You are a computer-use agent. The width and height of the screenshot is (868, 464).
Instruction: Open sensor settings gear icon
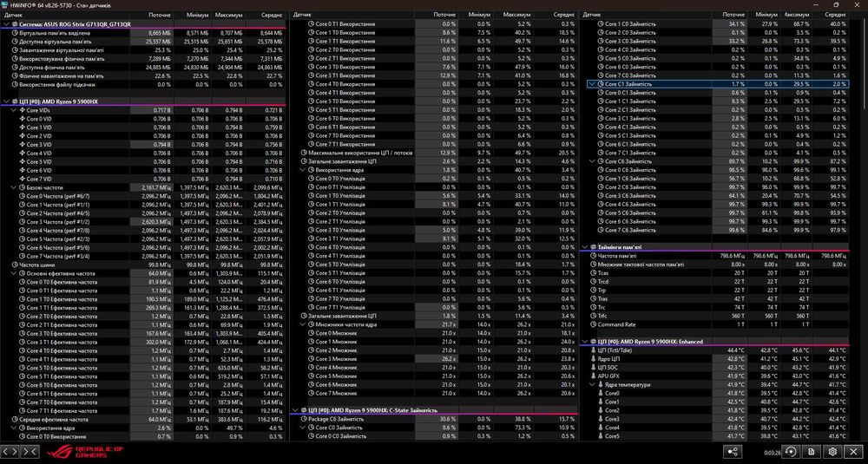point(832,453)
